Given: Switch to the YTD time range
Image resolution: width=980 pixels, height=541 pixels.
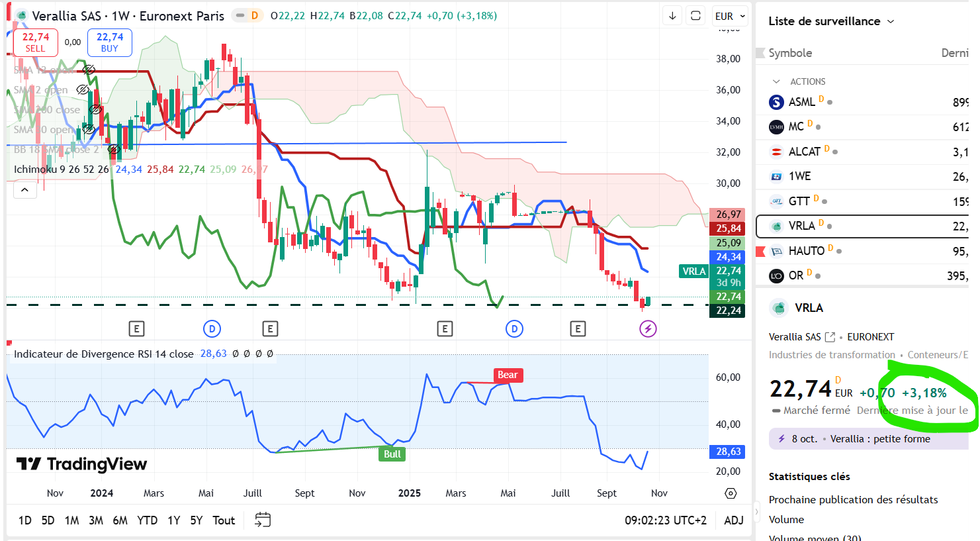Looking at the screenshot, I should click(x=147, y=520).
